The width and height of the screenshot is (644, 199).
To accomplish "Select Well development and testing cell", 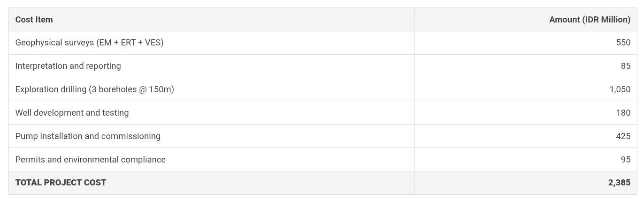I will (x=72, y=113).
